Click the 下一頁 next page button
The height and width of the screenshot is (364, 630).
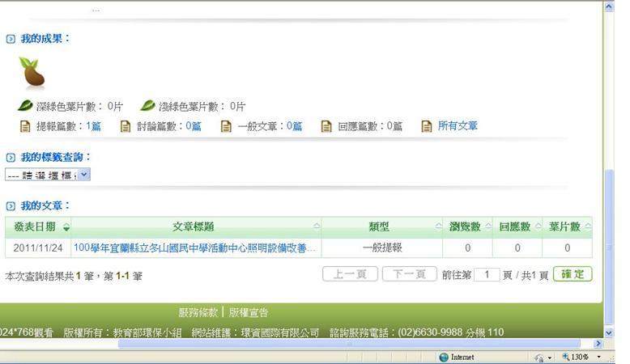(410, 274)
